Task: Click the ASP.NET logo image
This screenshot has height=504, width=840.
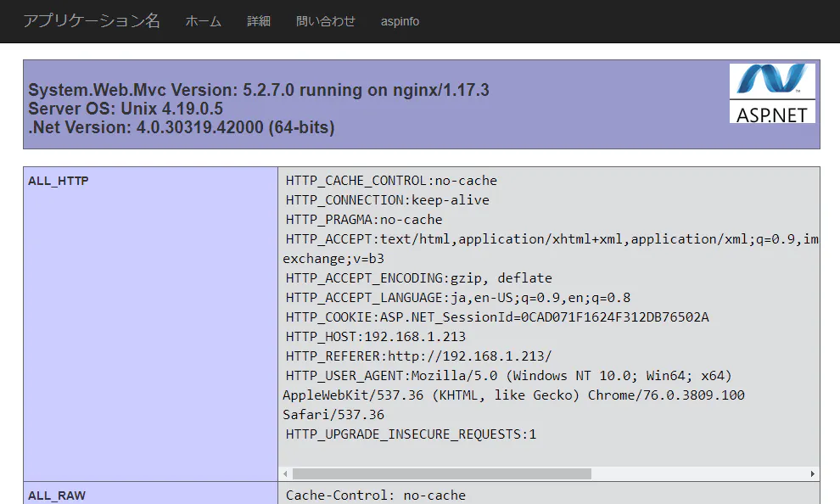Action: [772, 93]
